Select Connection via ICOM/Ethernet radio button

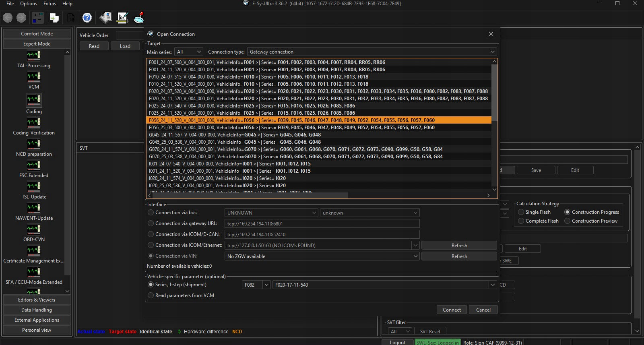[151, 245]
